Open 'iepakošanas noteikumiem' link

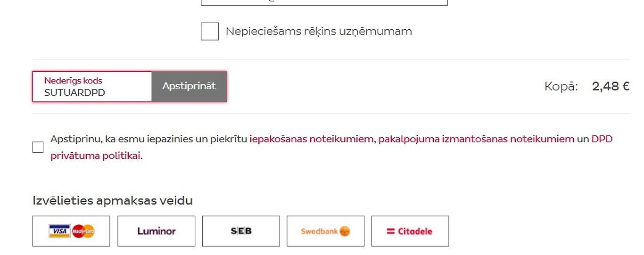312,139
